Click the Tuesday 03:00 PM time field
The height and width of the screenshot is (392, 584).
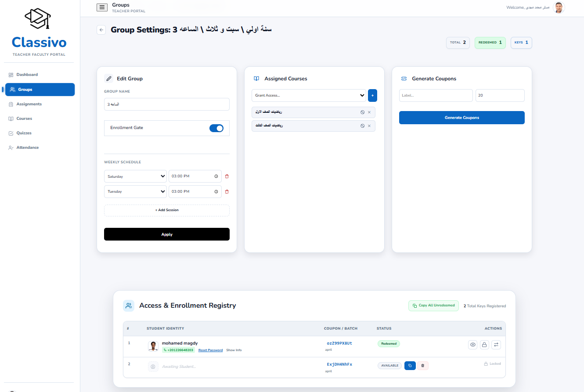195,191
